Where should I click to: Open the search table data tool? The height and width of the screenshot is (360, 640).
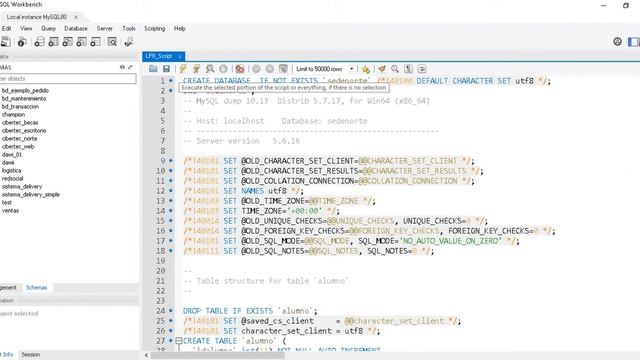tap(112, 42)
